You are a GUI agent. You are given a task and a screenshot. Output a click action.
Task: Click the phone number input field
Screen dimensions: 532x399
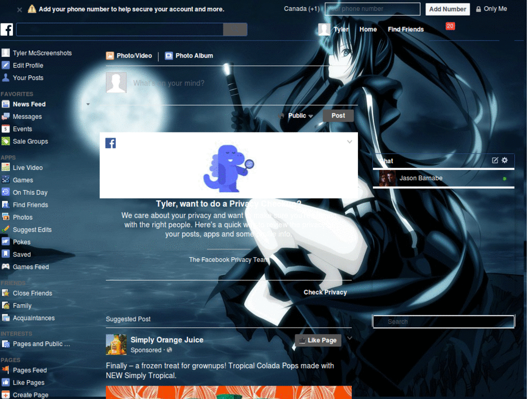click(372, 9)
